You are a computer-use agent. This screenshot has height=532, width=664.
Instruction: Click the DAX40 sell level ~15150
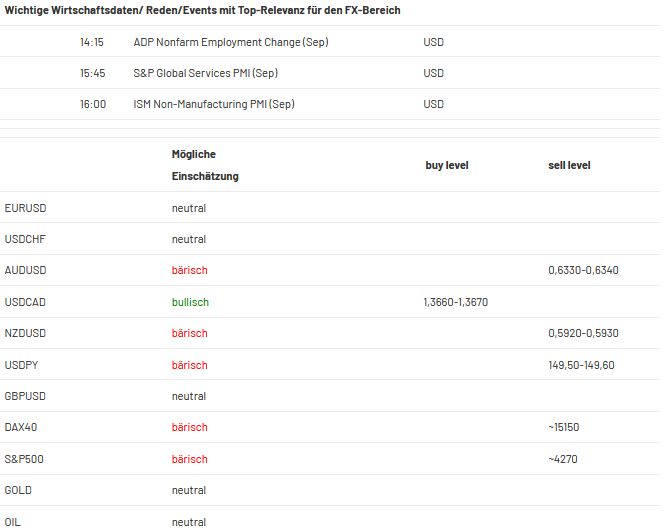click(564, 427)
